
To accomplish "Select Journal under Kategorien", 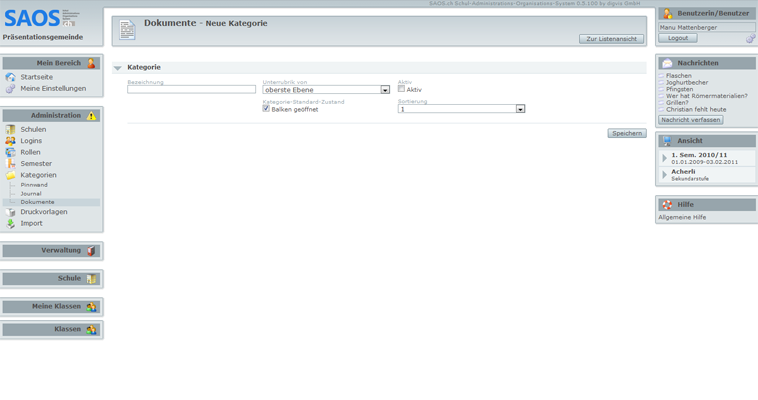I will (x=31, y=193).
